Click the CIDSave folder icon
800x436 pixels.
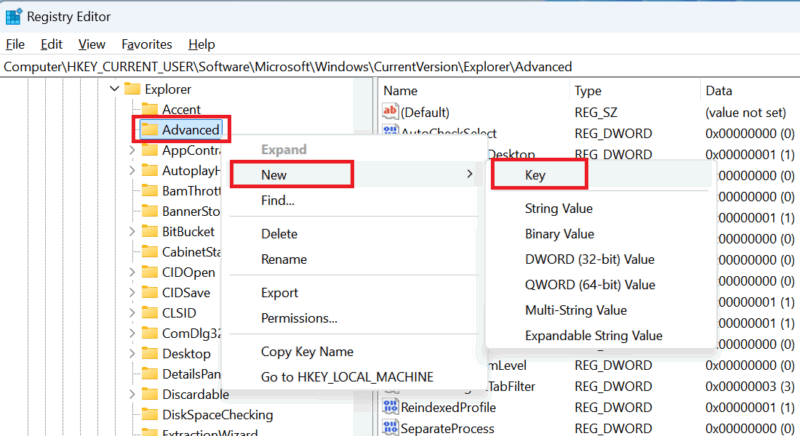149,293
